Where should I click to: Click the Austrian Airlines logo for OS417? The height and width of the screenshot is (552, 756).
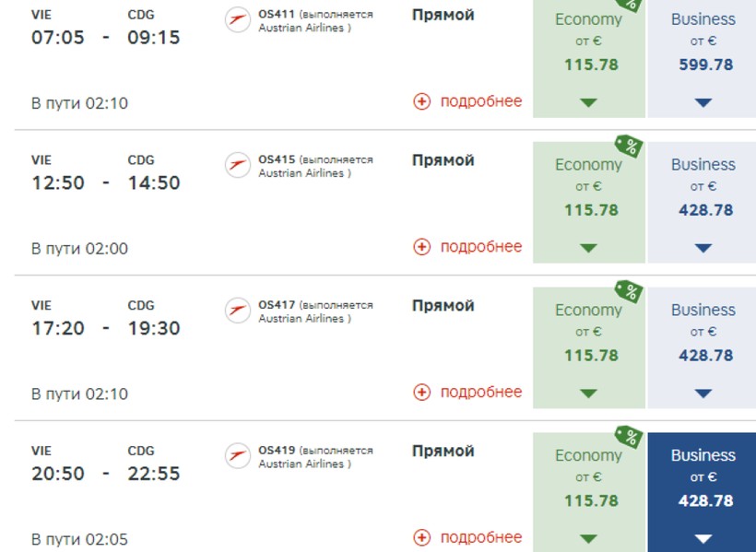(x=238, y=311)
